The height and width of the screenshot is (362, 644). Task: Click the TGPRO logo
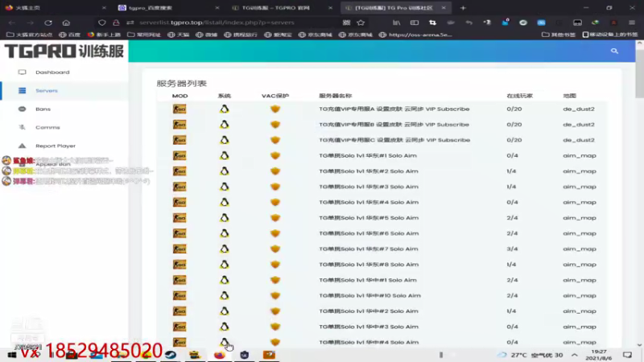[x=64, y=51]
